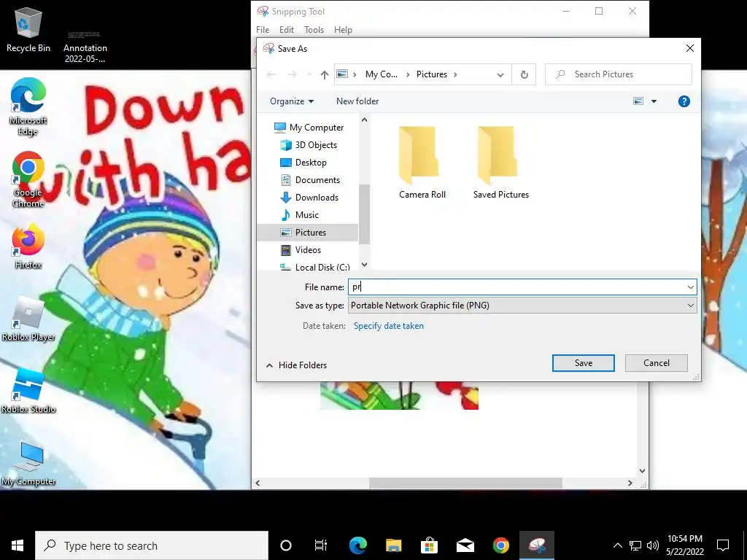Open Cortana circle on taskbar
Screen dimensions: 747x560
point(286,545)
